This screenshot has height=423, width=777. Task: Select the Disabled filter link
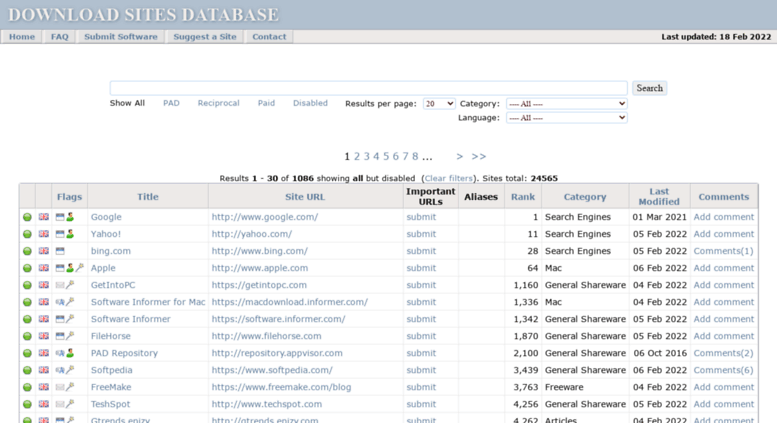310,103
